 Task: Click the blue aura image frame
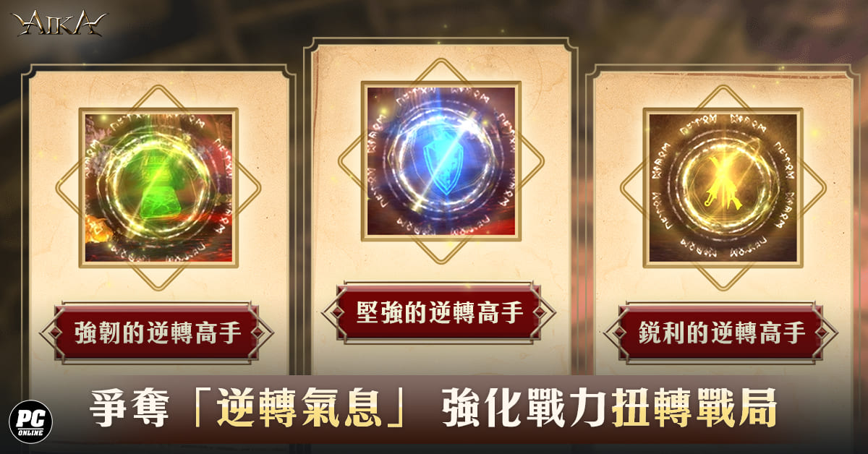pyautogui.click(x=441, y=160)
